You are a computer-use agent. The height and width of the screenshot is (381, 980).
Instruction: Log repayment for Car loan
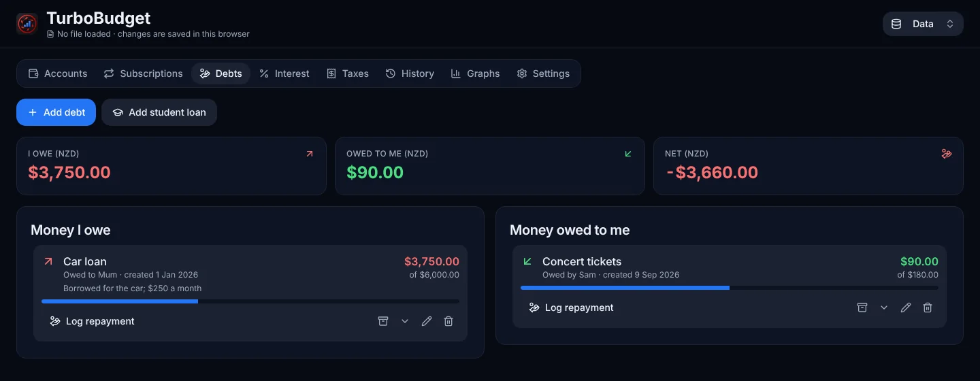click(x=93, y=321)
